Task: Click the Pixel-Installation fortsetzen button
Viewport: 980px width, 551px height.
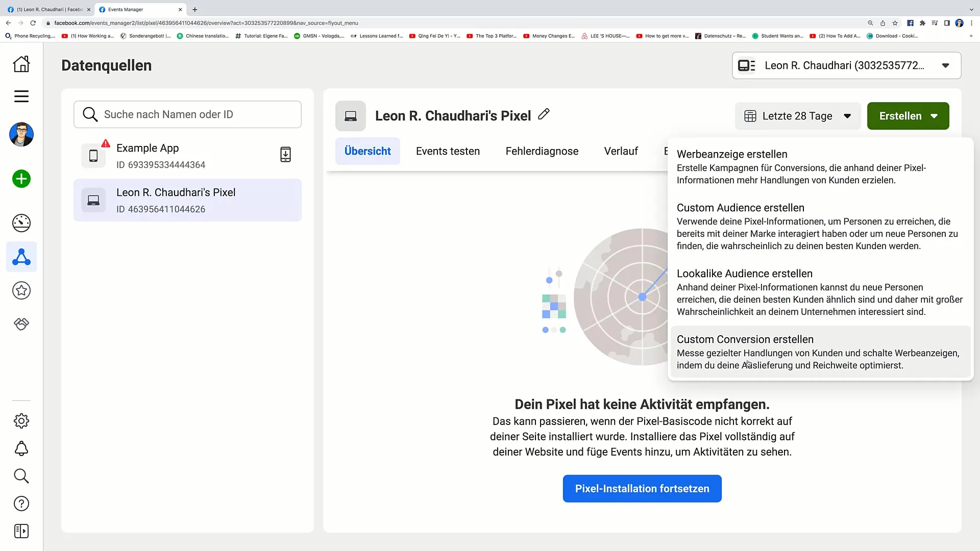Action: [x=642, y=488]
